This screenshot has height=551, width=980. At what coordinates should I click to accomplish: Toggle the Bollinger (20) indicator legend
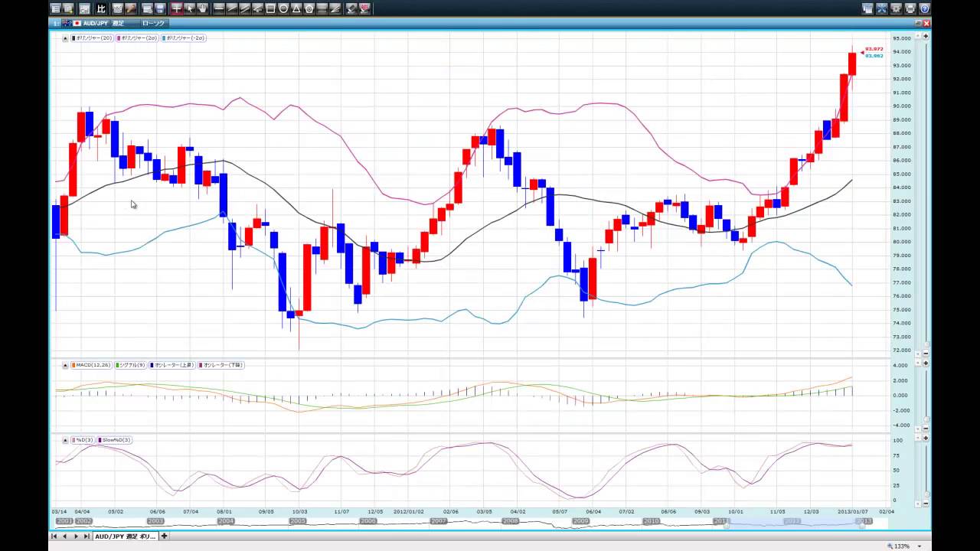(x=92, y=37)
